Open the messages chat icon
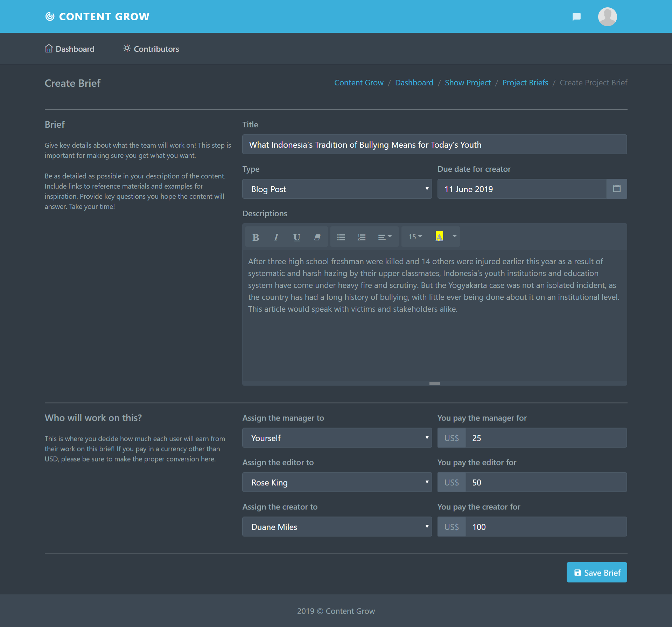The width and height of the screenshot is (672, 627). click(576, 16)
